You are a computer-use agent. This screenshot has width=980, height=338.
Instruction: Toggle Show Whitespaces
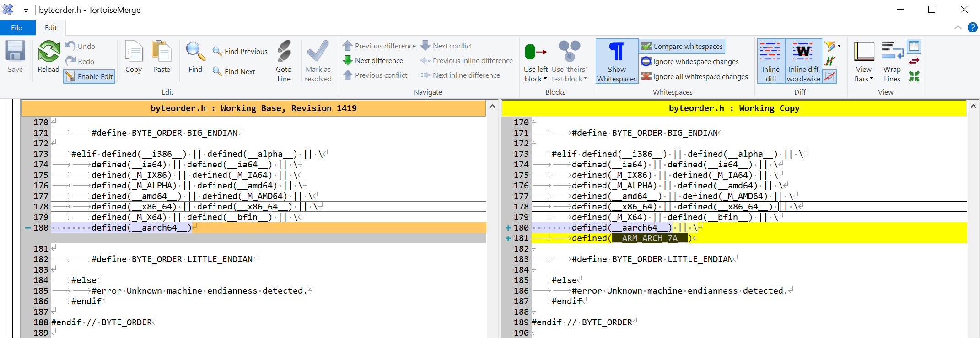click(617, 61)
